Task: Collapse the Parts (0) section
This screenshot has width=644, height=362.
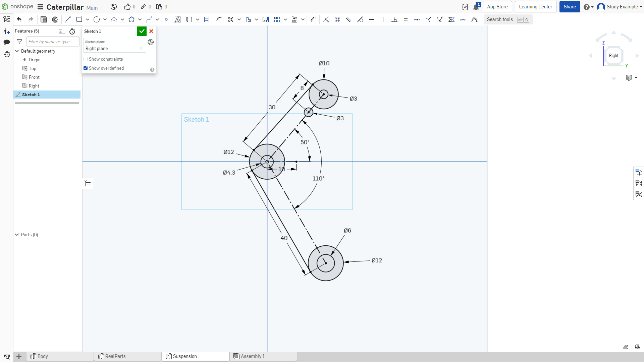Action: point(17,235)
